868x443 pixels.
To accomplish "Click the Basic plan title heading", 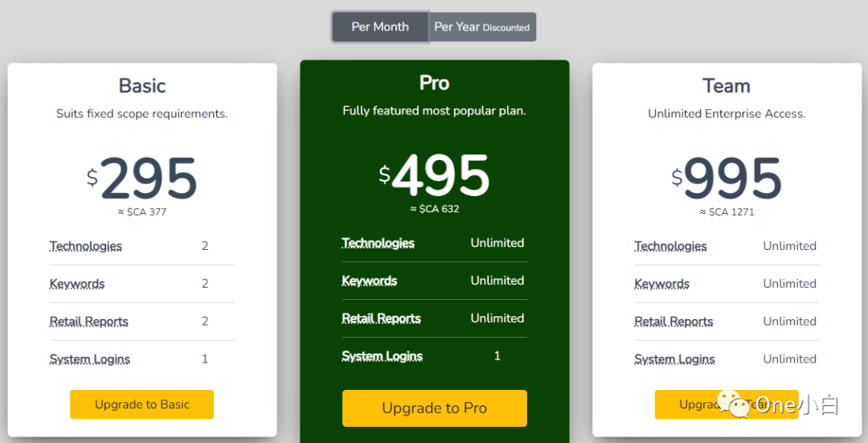I will 142,86.
